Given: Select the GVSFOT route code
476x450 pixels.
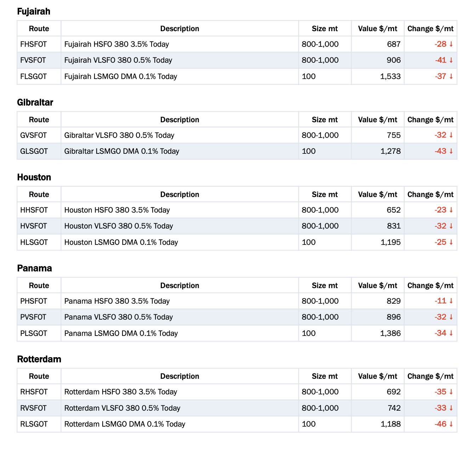Looking at the screenshot, I should pos(34,135).
